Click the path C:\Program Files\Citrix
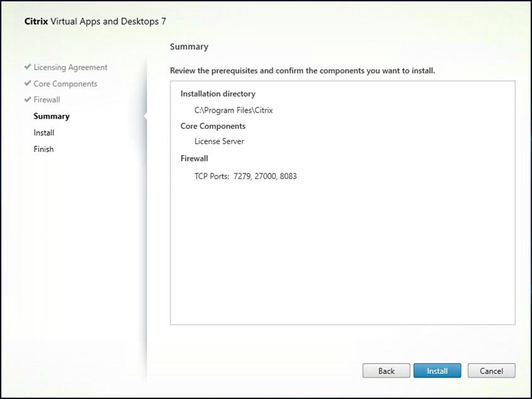The height and width of the screenshot is (399, 532). click(x=233, y=110)
